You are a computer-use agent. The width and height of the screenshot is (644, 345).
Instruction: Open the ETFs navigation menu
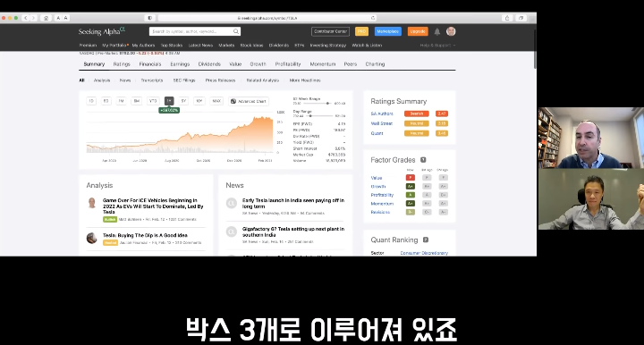300,45
